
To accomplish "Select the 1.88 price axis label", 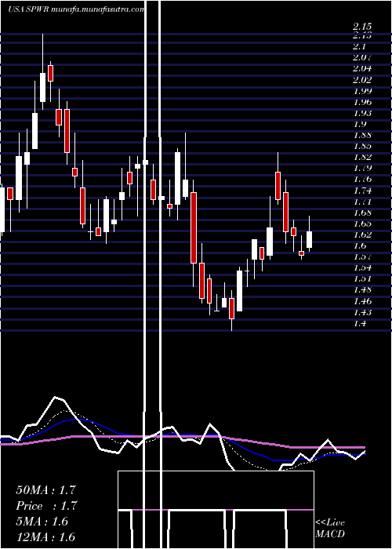I will point(362,135).
